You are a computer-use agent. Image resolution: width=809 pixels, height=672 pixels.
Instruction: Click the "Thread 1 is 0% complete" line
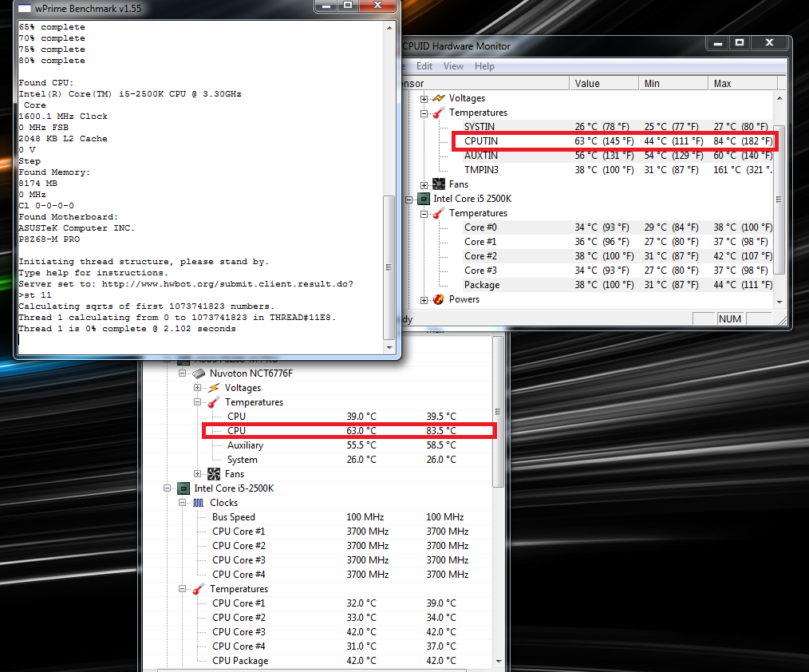click(x=127, y=329)
